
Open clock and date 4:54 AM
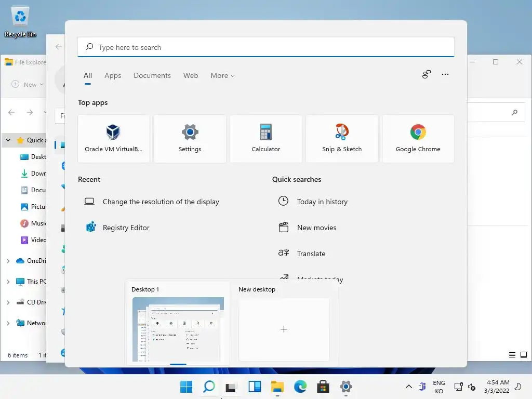click(497, 387)
